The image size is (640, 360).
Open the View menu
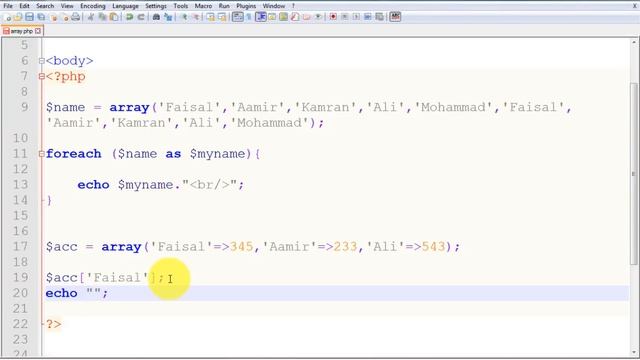point(67,6)
